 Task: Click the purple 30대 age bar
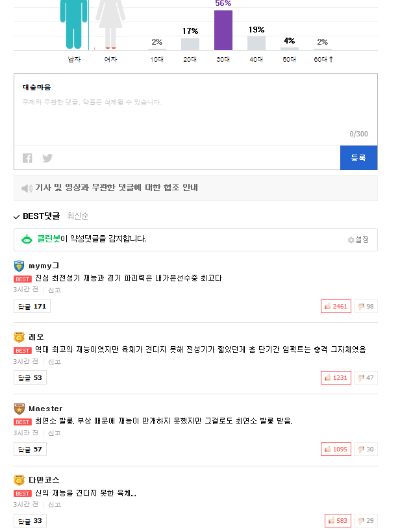(x=223, y=30)
